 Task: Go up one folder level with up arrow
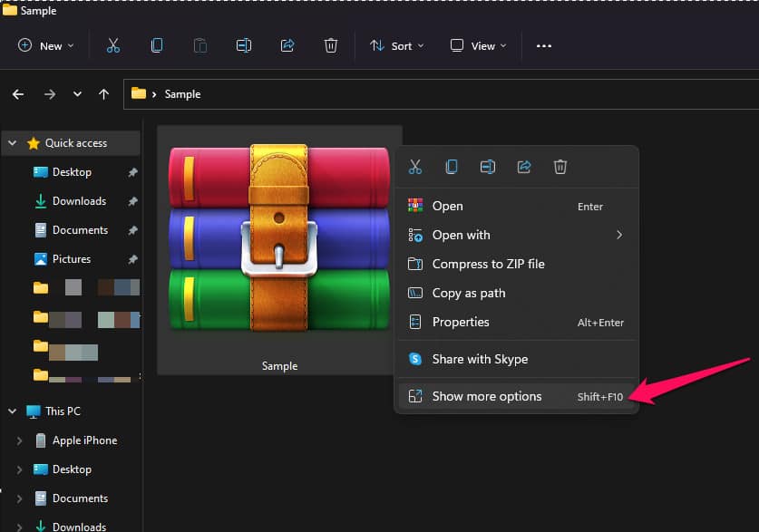point(103,94)
